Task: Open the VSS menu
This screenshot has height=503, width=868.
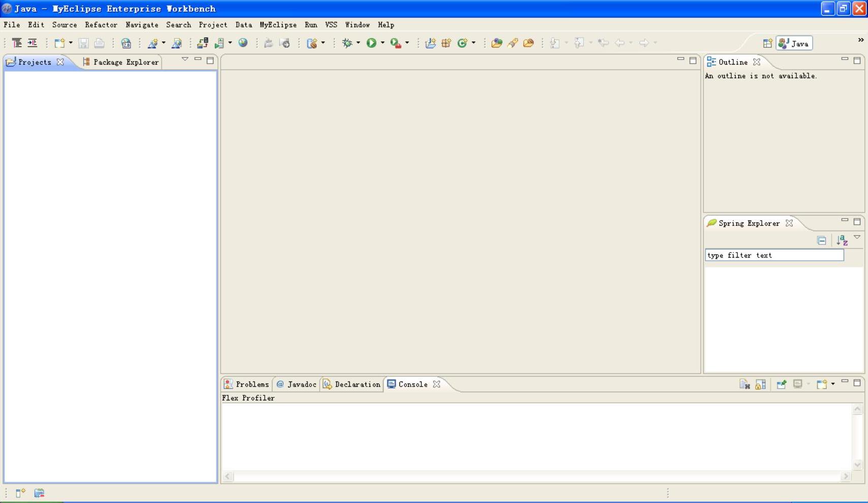Action: tap(331, 25)
